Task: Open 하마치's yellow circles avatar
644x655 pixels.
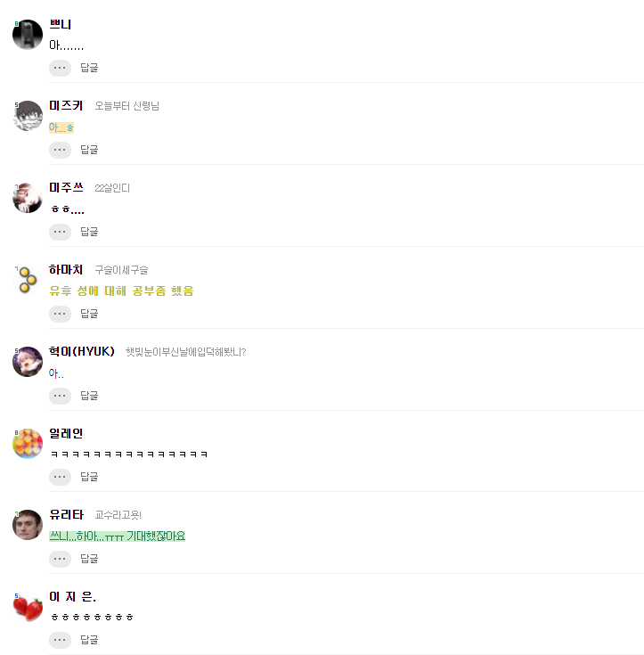Action: [x=28, y=280]
